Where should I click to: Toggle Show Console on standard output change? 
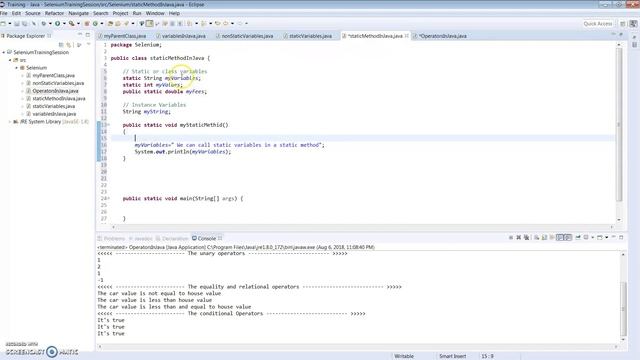[560, 238]
